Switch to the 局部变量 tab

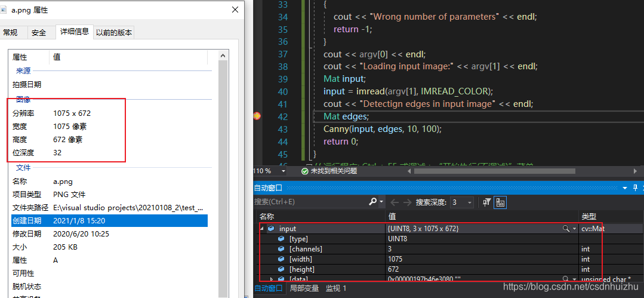304,288
